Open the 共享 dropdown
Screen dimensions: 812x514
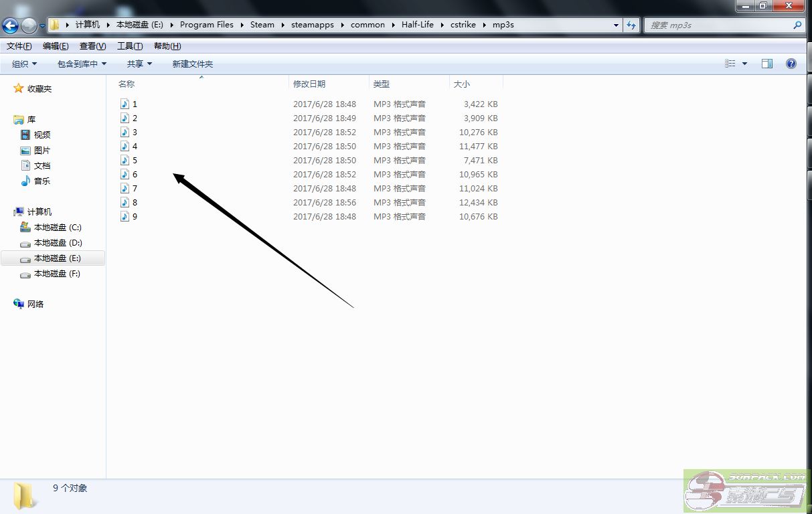coord(139,64)
